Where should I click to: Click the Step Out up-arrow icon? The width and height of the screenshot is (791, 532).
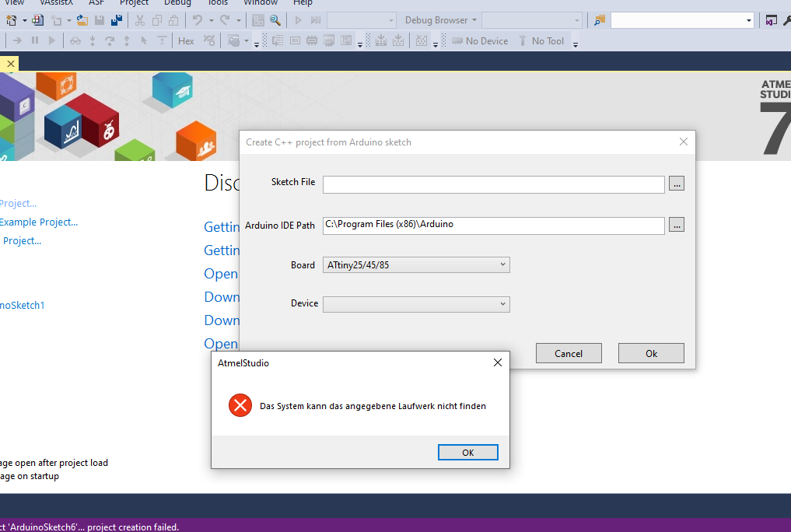pos(127,41)
